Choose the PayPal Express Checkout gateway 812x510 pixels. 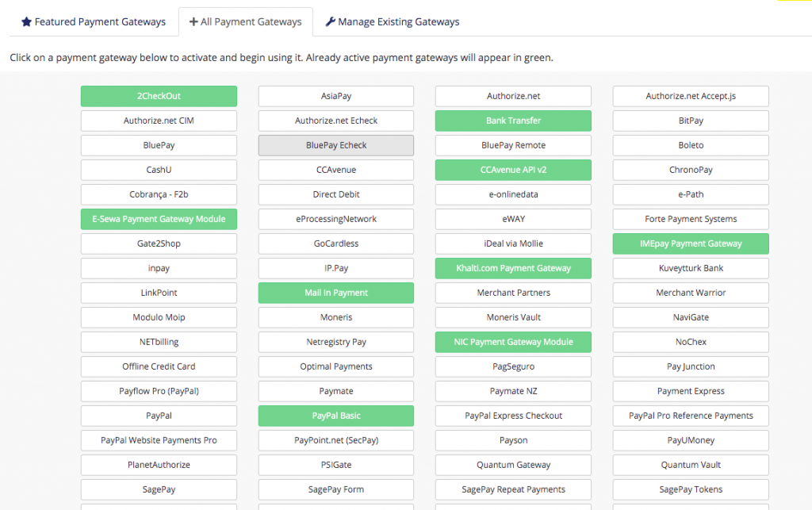click(513, 416)
